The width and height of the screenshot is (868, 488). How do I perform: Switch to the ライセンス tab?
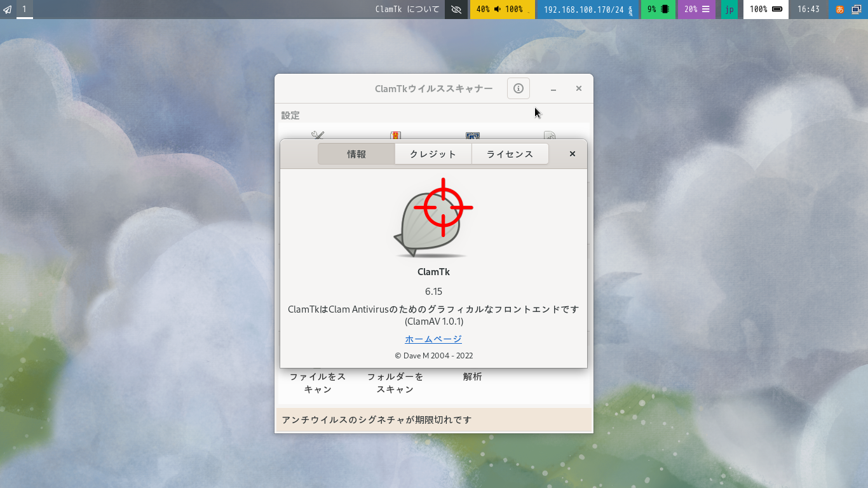(510, 154)
